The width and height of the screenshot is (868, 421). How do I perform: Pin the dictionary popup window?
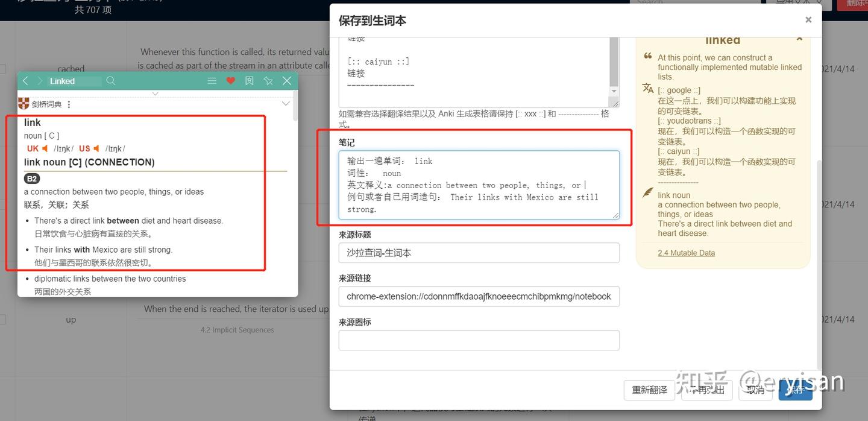268,80
